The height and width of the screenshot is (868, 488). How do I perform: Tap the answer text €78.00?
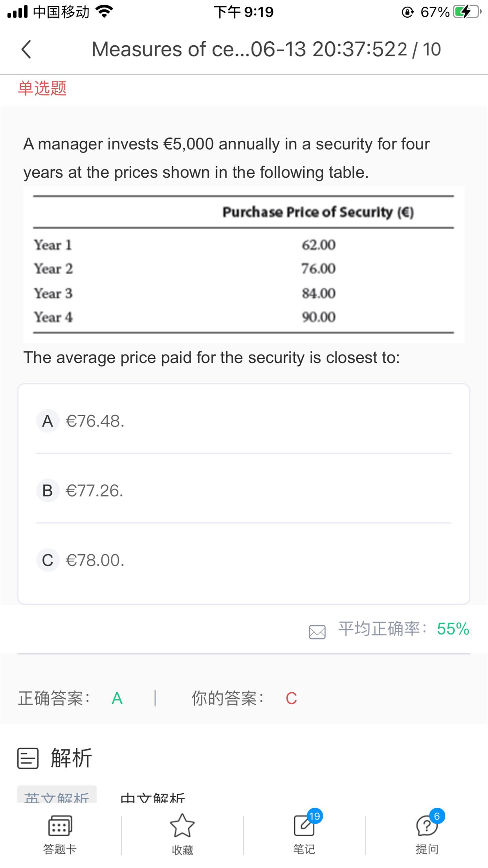click(95, 560)
